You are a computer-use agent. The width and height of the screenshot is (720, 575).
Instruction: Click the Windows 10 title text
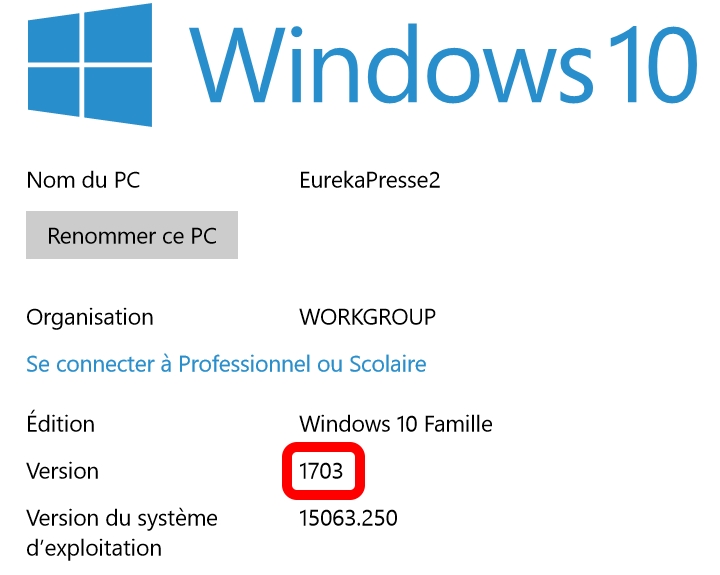[444, 64]
